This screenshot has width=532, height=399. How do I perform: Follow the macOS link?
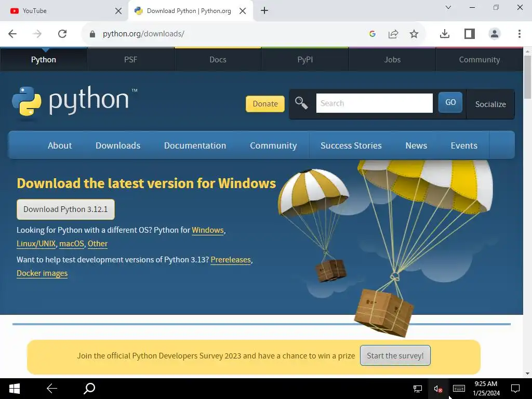[x=72, y=244]
